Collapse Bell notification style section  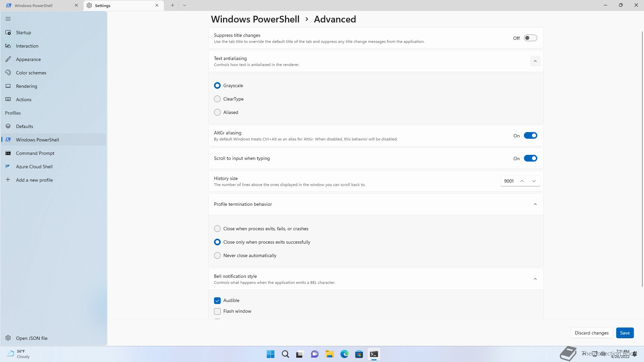[535, 279]
